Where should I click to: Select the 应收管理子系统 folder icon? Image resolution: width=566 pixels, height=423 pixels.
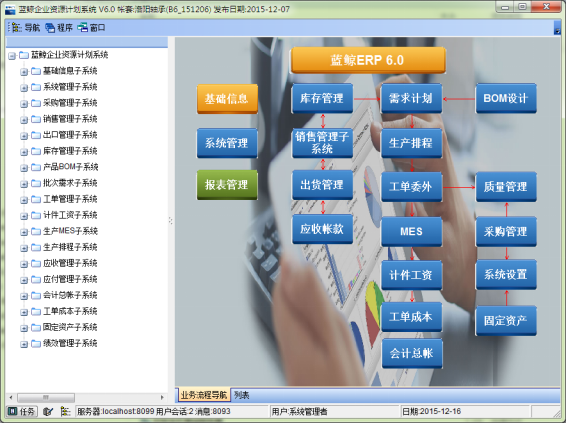pyautogui.click(x=36, y=263)
